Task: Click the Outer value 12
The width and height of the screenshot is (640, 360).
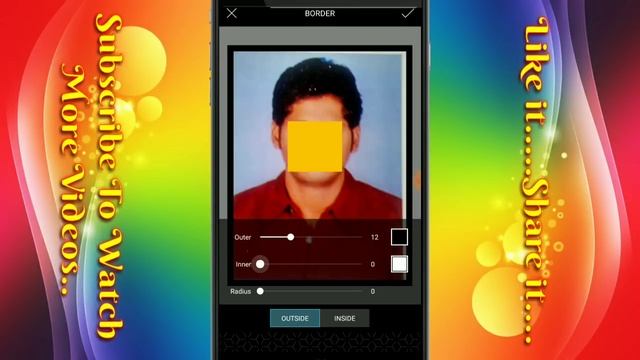Action: [x=375, y=237]
